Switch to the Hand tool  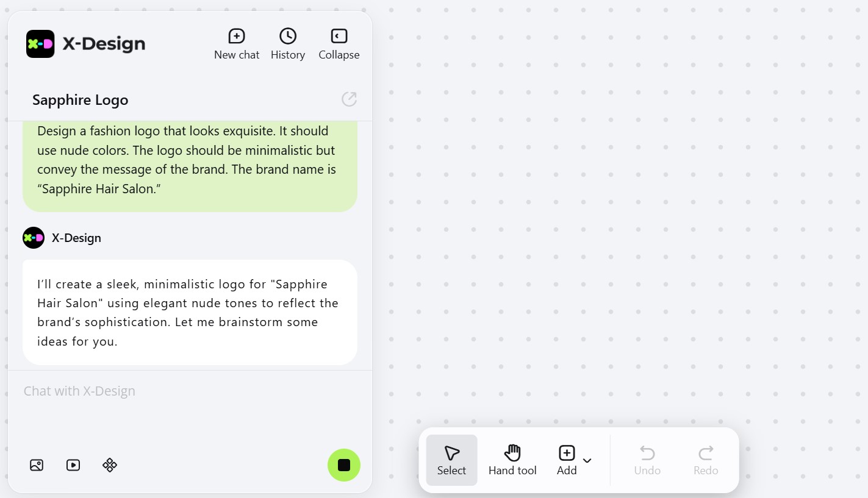pos(512,460)
